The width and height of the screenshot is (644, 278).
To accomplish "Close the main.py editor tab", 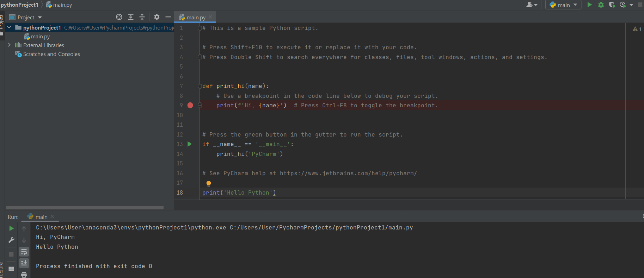I will click(x=210, y=17).
